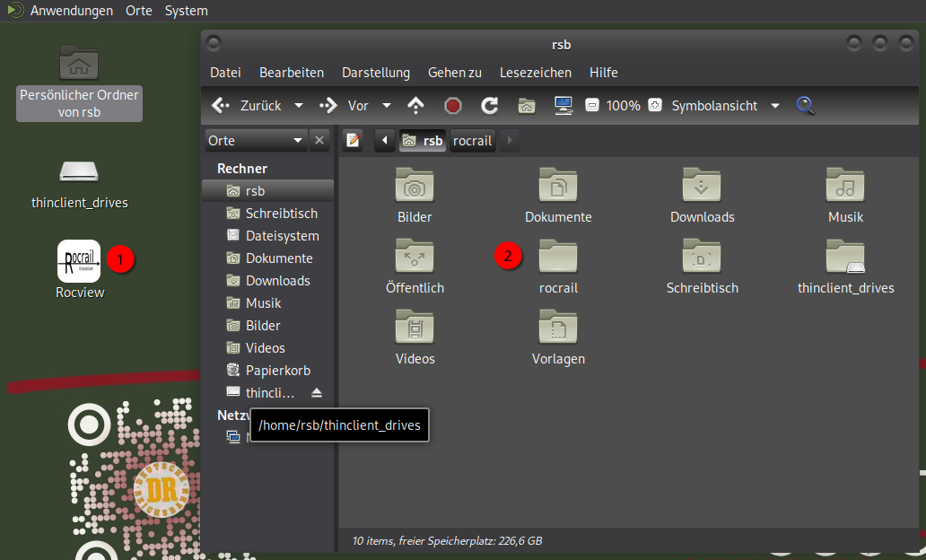Zoom out with the minus icon
Screen dimensions: 926x560
pyautogui.click(x=592, y=106)
